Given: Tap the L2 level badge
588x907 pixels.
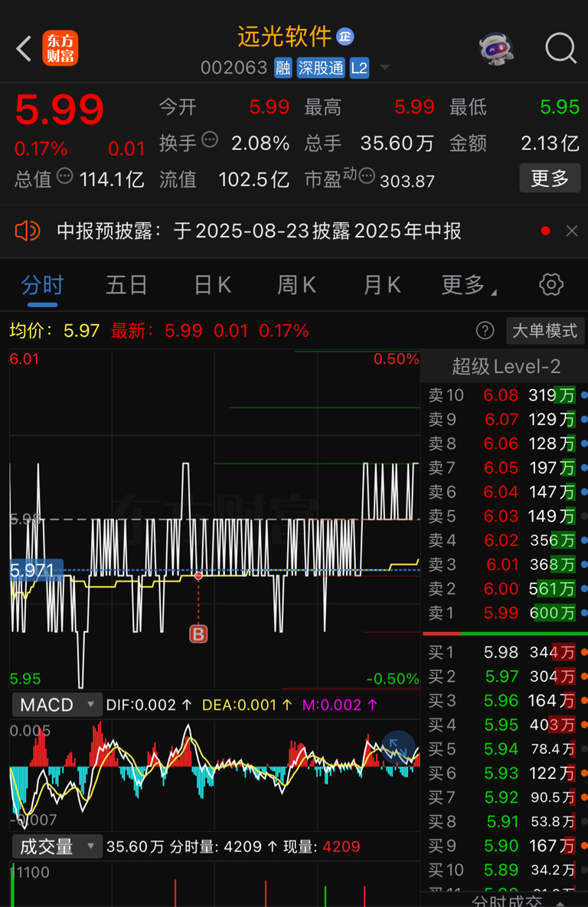Looking at the screenshot, I should point(359,68).
